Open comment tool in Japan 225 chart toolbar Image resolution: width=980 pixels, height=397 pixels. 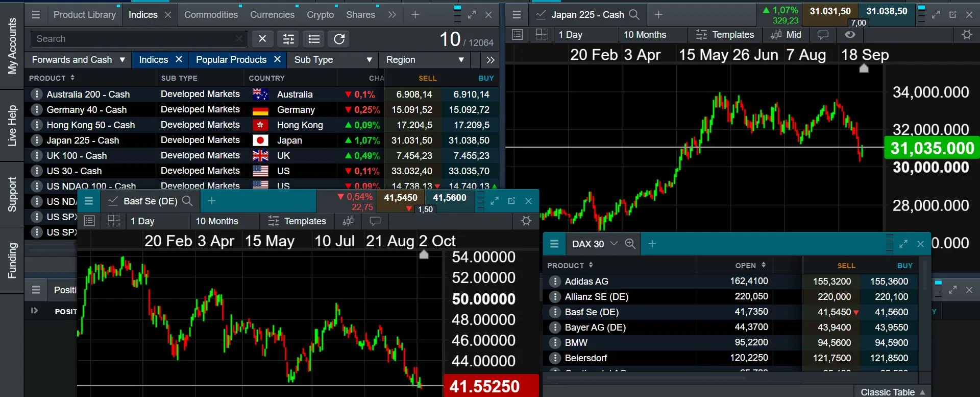point(823,35)
